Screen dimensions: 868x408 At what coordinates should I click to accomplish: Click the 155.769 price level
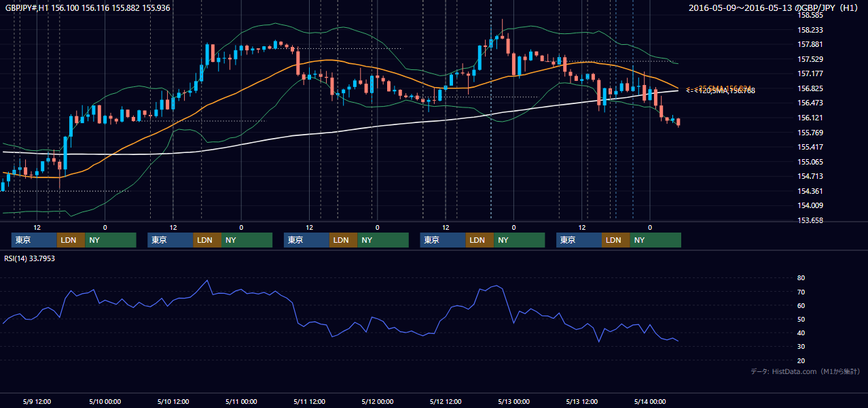point(810,133)
